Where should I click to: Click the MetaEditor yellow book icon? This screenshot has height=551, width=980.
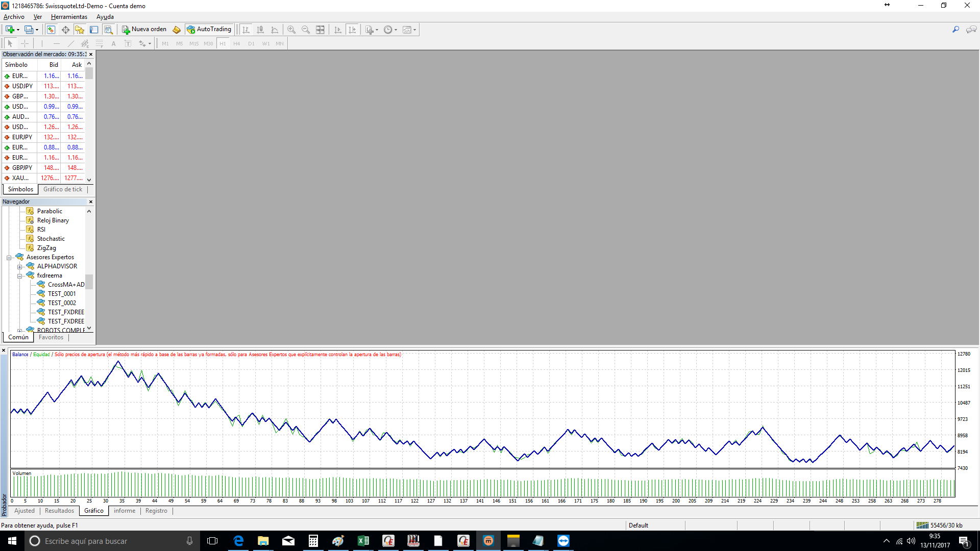tap(177, 30)
